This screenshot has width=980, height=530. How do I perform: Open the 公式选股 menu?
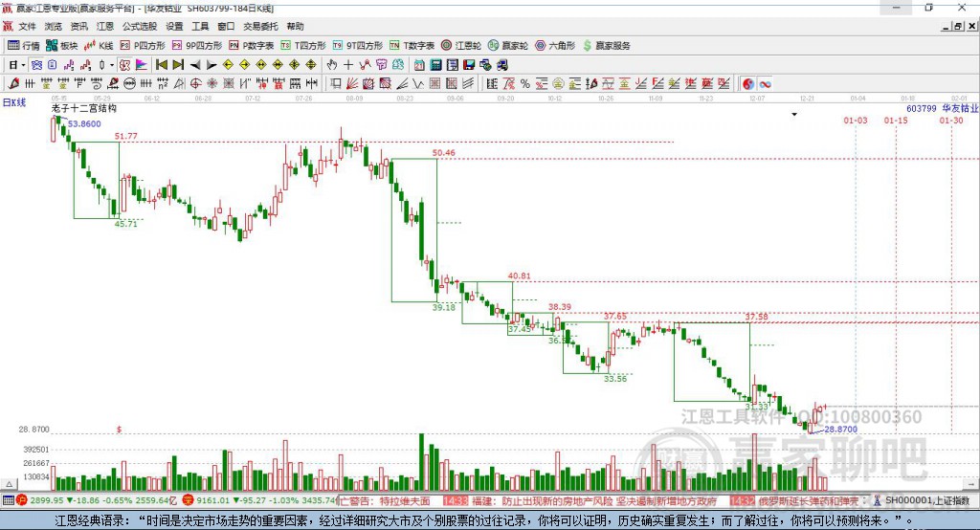140,26
